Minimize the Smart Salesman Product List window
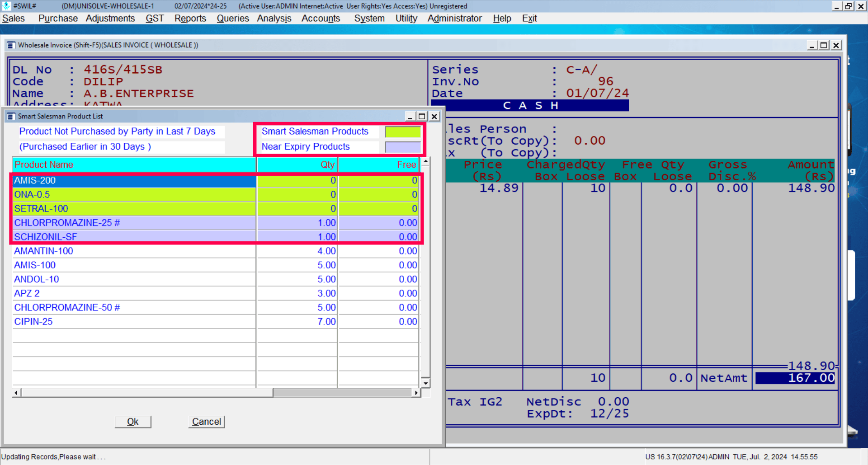This screenshot has width=868, height=465. (x=410, y=117)
